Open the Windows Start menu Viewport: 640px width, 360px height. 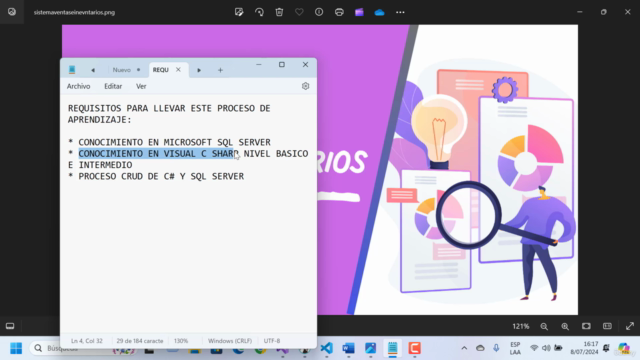[16, 348]
